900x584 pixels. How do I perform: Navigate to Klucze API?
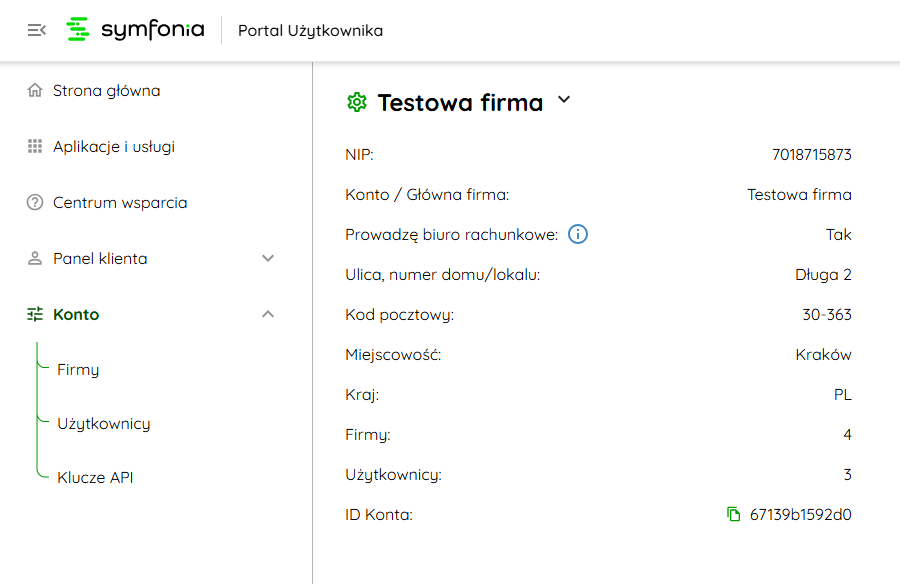click(x=95, y=478)
